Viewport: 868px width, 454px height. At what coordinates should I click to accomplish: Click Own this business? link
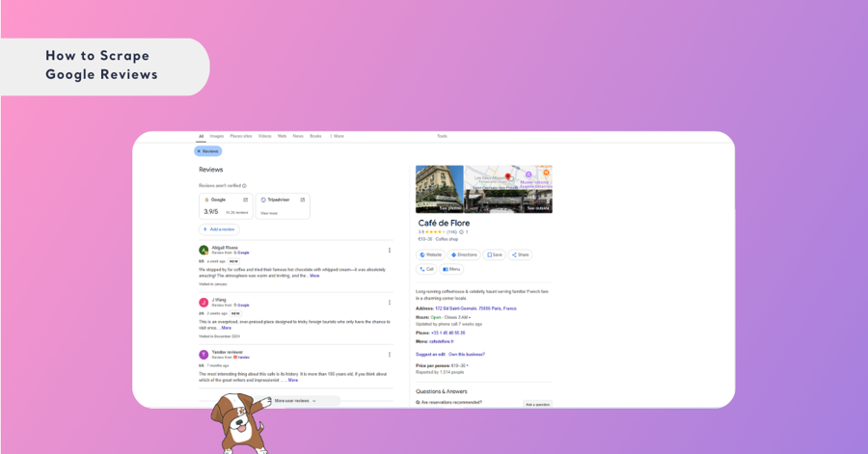pyautogui.click(x=467, y=355)
